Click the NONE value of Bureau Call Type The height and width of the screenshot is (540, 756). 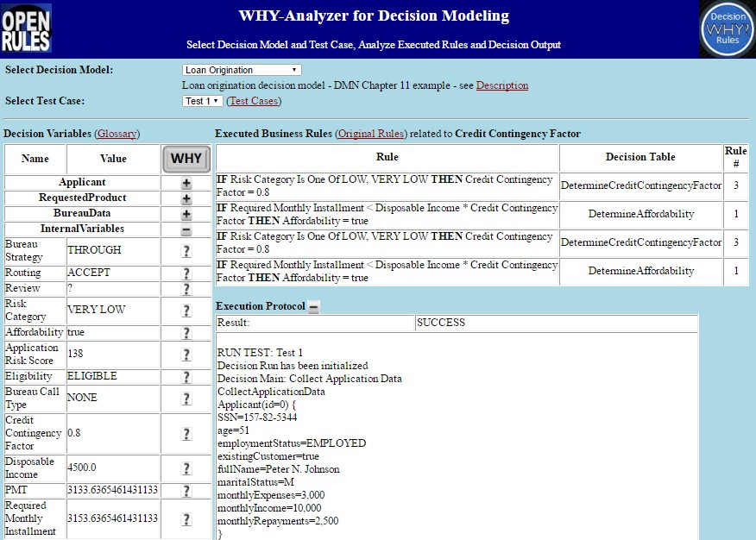[83, 398]
